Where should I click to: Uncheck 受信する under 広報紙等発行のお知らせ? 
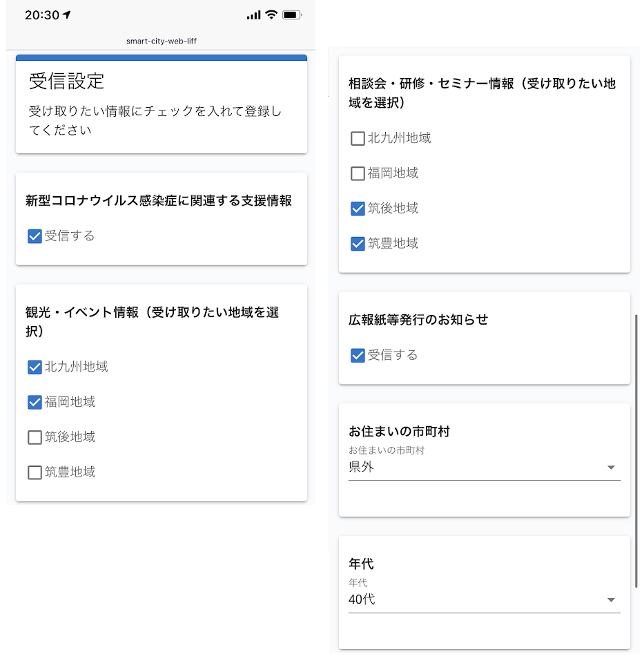coord(358,355)
